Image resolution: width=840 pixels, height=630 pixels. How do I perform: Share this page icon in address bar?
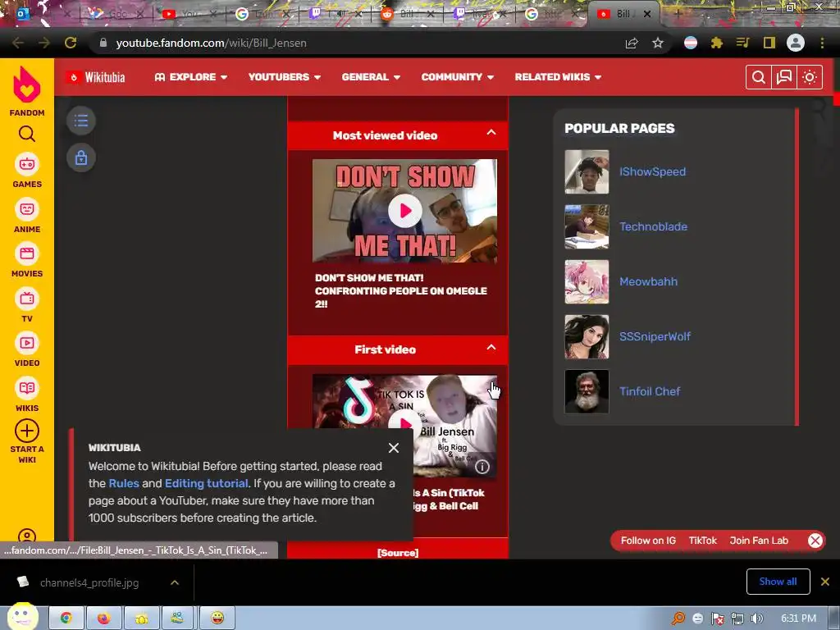(632, 43)
